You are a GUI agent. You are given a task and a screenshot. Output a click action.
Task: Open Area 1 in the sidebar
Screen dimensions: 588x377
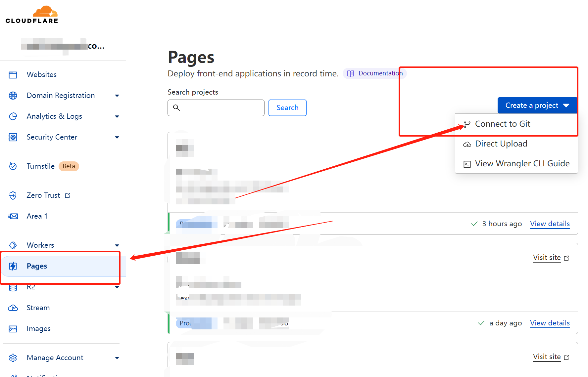(x=37, y=216)
